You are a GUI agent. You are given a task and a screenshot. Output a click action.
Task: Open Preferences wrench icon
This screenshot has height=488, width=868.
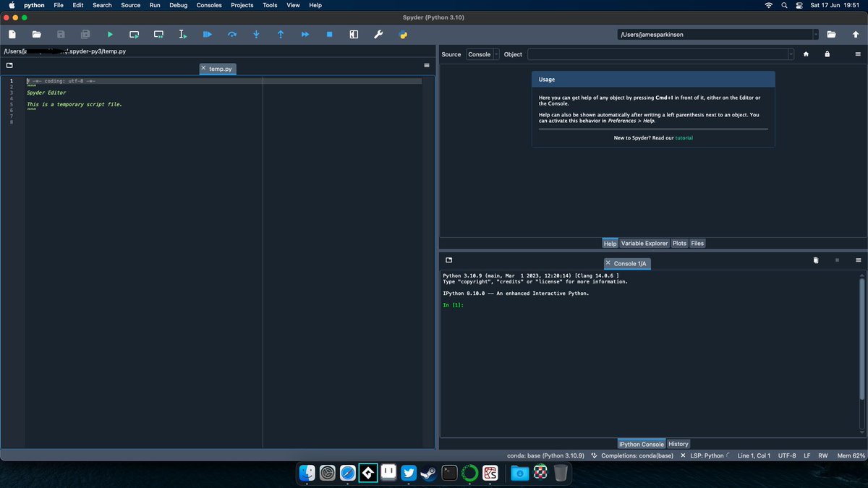(378, 34)
